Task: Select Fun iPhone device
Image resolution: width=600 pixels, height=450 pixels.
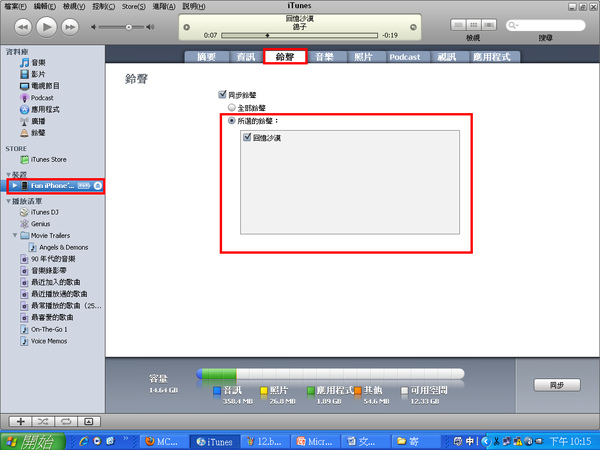Action: [52, 186]
